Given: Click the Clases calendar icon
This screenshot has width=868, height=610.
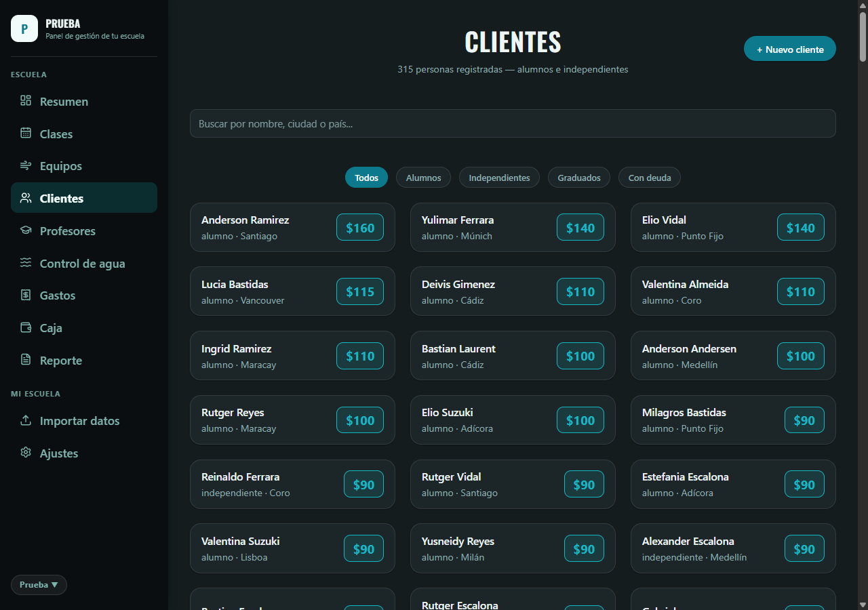Looking at the screenshot, I should [26, 134].
